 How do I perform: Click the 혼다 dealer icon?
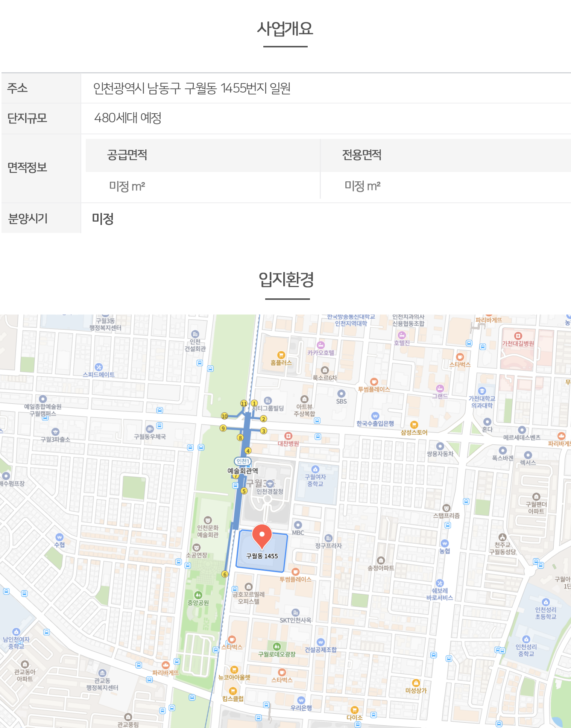(487, 422)
